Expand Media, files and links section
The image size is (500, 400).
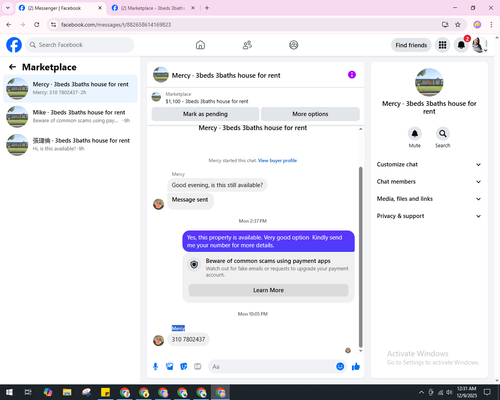click(429, 199)
